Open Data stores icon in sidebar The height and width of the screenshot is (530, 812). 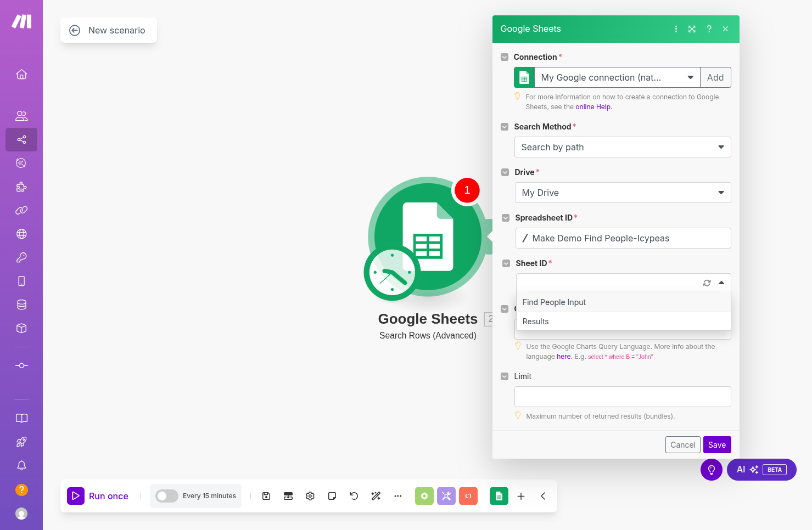pyautogui.click(x=21, y=305)
